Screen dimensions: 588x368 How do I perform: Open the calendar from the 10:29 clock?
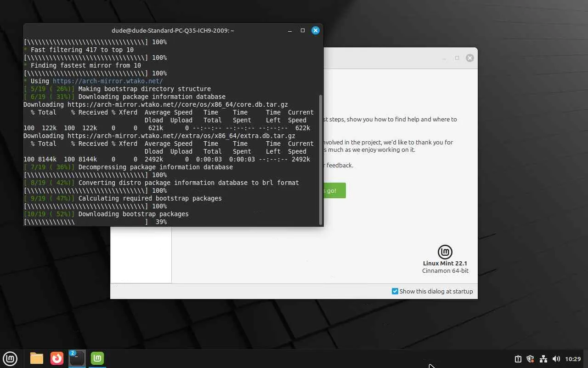click(x=573, y=359)
